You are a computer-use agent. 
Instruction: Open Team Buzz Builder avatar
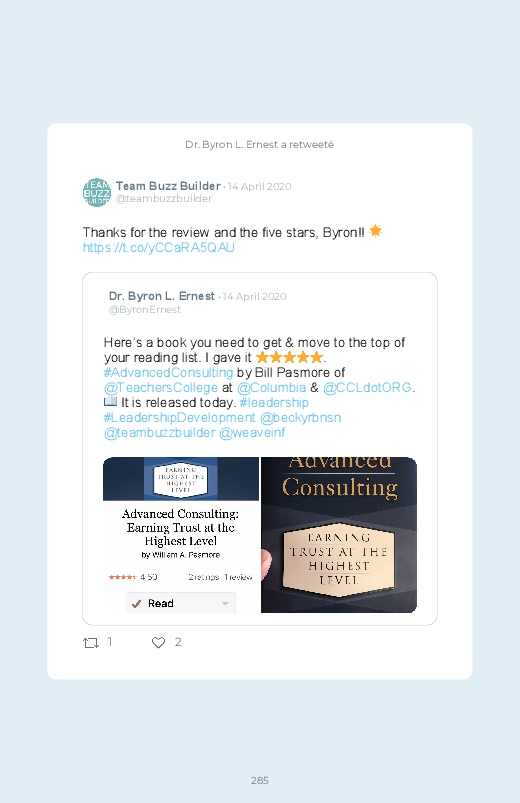point(97,193)
